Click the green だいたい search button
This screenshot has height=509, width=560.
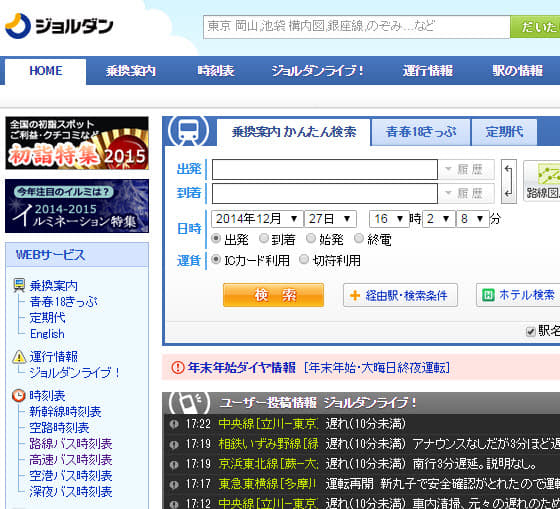tap(535, 27)
